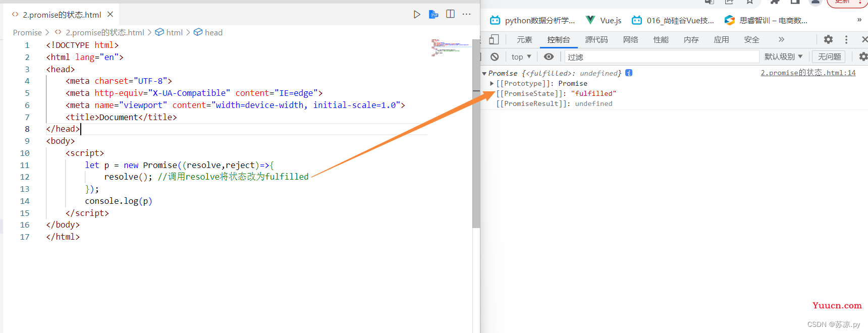
Task: Open the 控制台 (Console) tab
Action: tap(559, 40)
